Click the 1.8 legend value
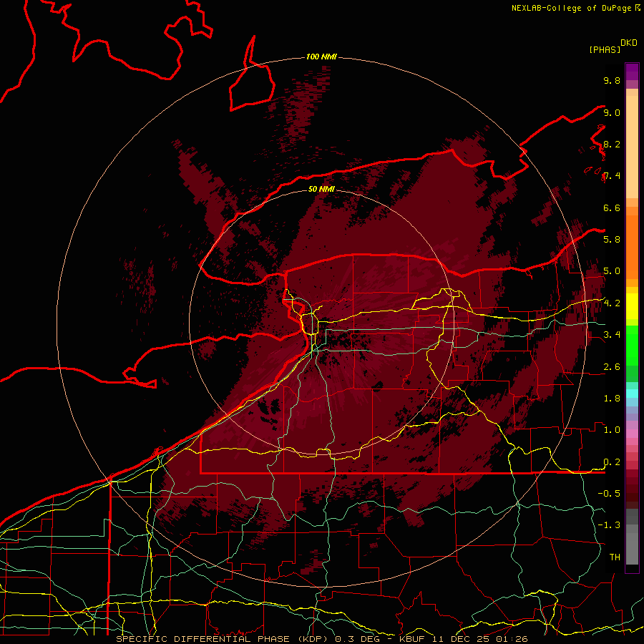Image resolution: width=644 pixels, height=644 pixels. 612,399
